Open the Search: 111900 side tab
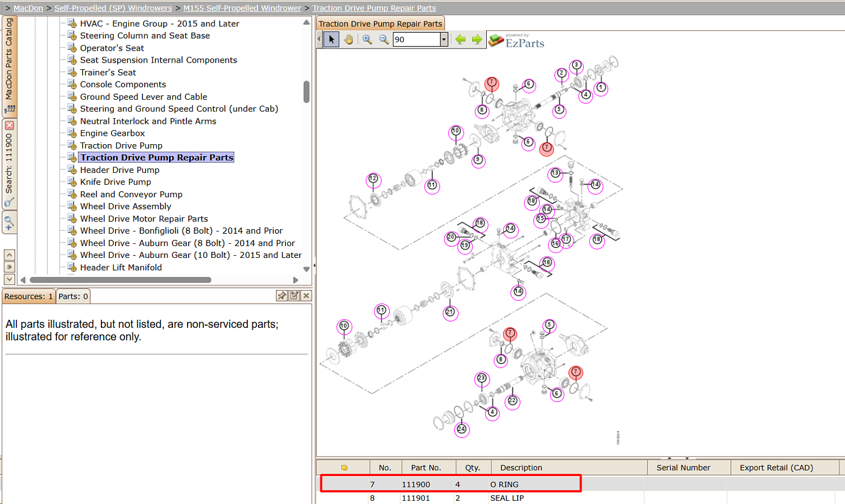Viewport: 845px width, 504px height. click(x=10, y=164)
